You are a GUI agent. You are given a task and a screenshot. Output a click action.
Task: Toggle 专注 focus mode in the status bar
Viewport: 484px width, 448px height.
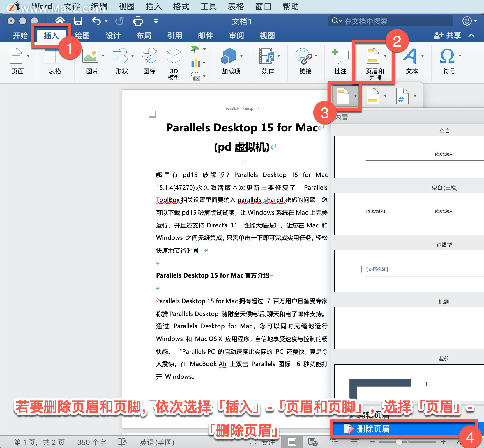(x=262, y=442)
